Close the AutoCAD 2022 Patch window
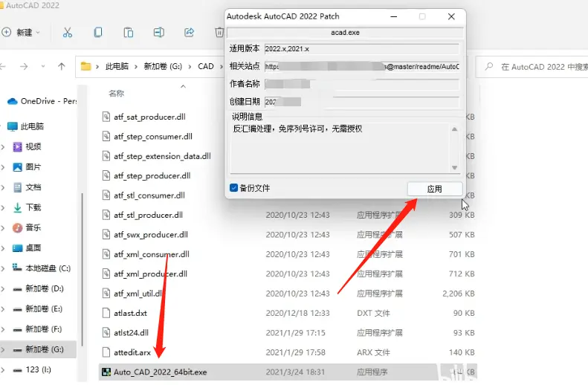This screenshot has height=385, width=588. pos(451,16)
